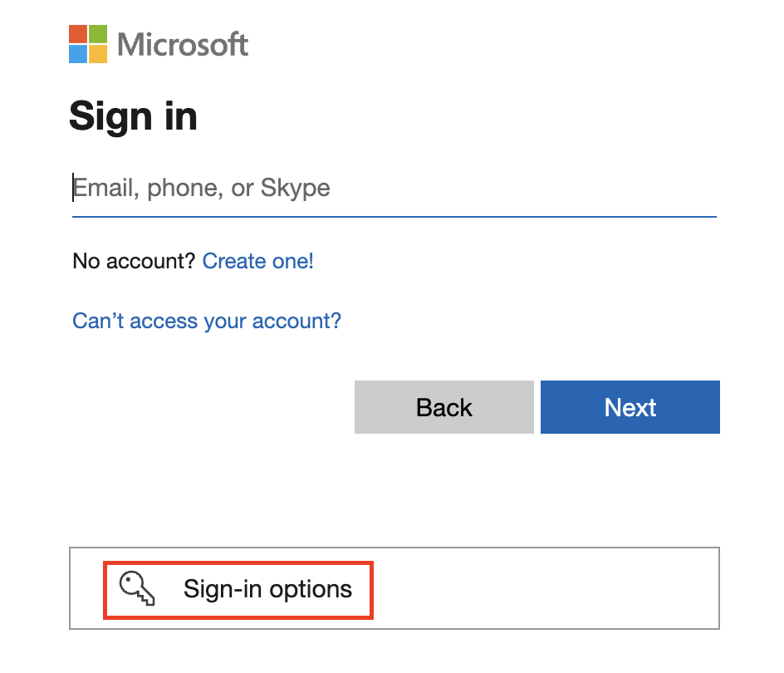Open the Sign-in options panel

tap(238, 590)
